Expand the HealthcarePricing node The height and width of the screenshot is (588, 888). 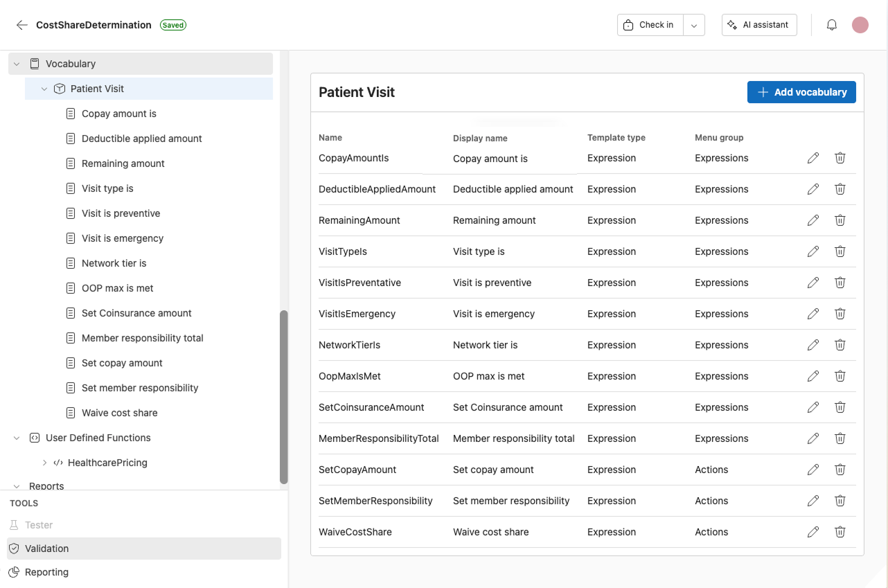coord(44,463)
